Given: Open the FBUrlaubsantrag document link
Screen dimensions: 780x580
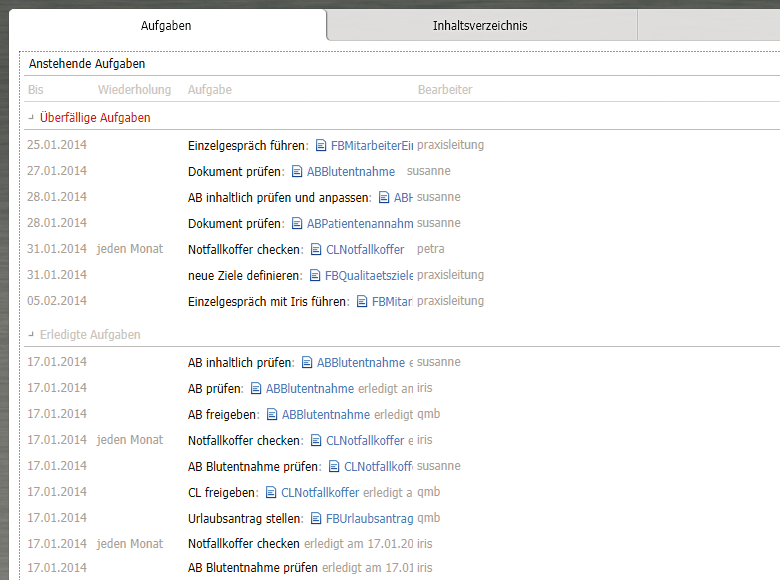Looking at the screenshot, I should click(369, 519).
